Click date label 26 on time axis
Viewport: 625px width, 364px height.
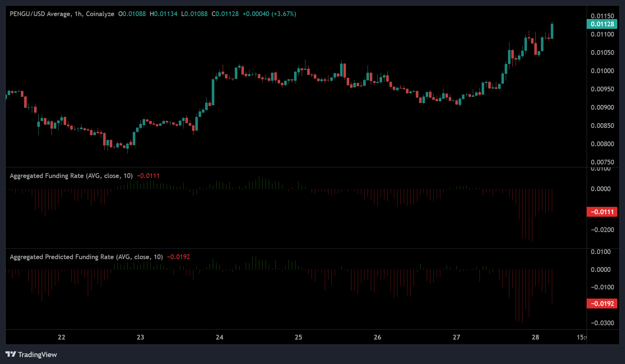click(377, 337)
